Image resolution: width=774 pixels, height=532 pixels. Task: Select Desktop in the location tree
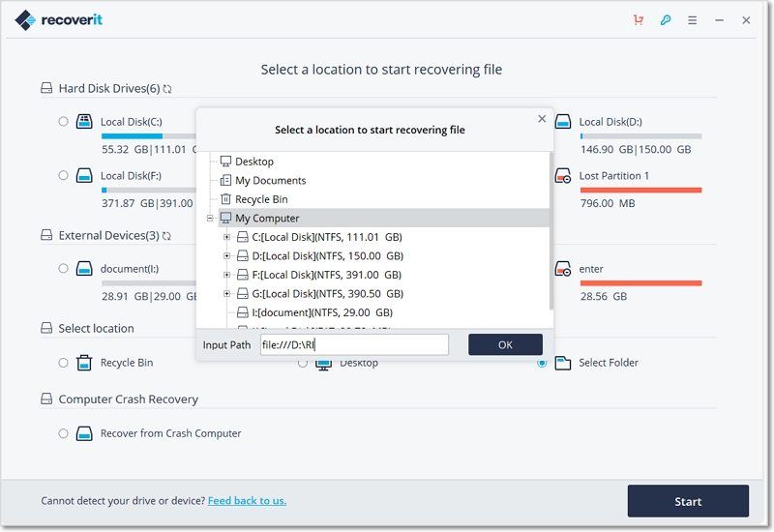click(254, 162)
